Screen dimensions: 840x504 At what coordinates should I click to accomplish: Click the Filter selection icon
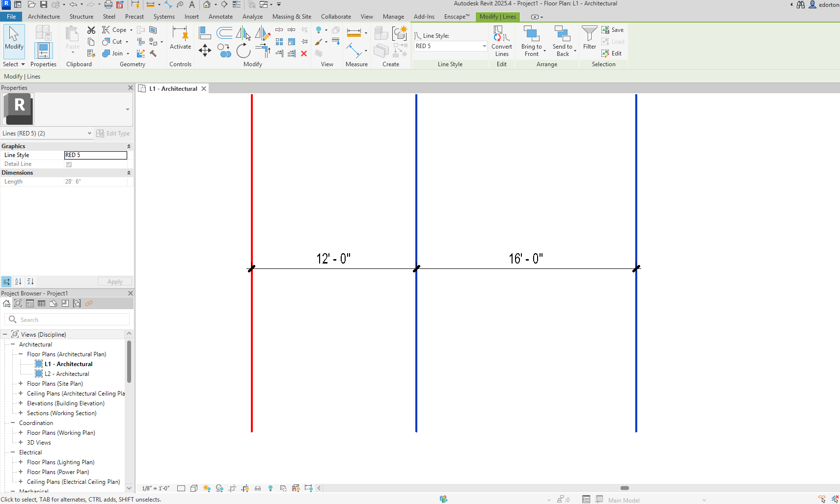coord(589,38)
